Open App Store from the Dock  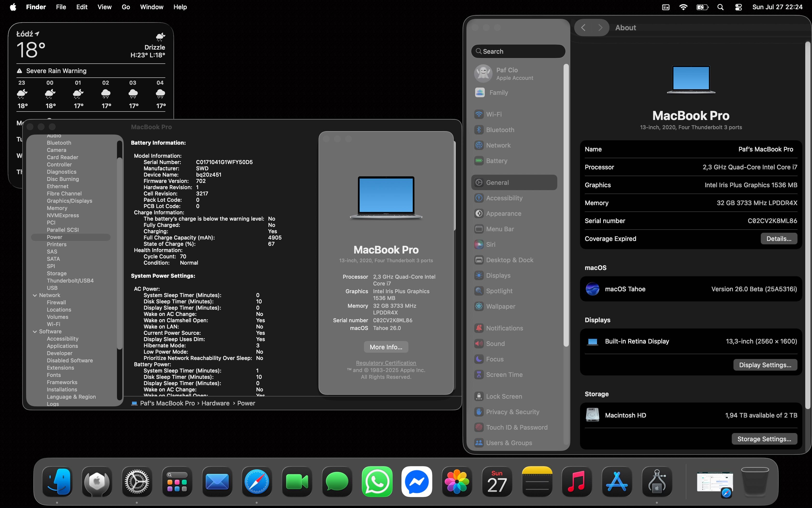tap(617, 481)
